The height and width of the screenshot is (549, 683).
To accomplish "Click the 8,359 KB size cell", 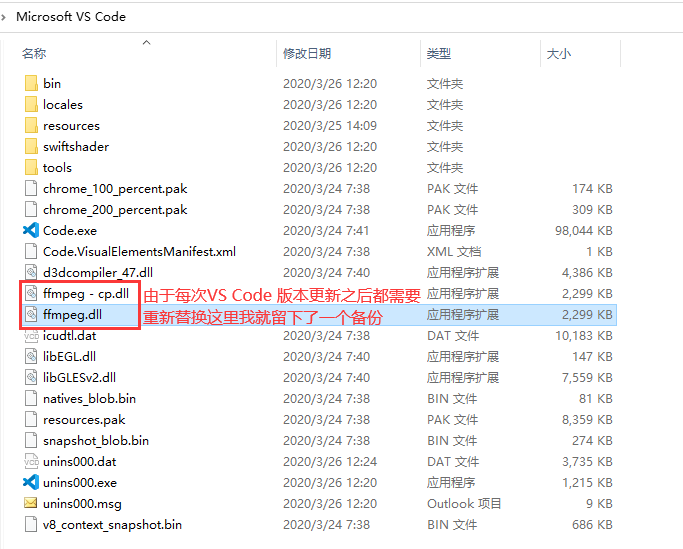I will pyautogui.click(x=587, y=420).
